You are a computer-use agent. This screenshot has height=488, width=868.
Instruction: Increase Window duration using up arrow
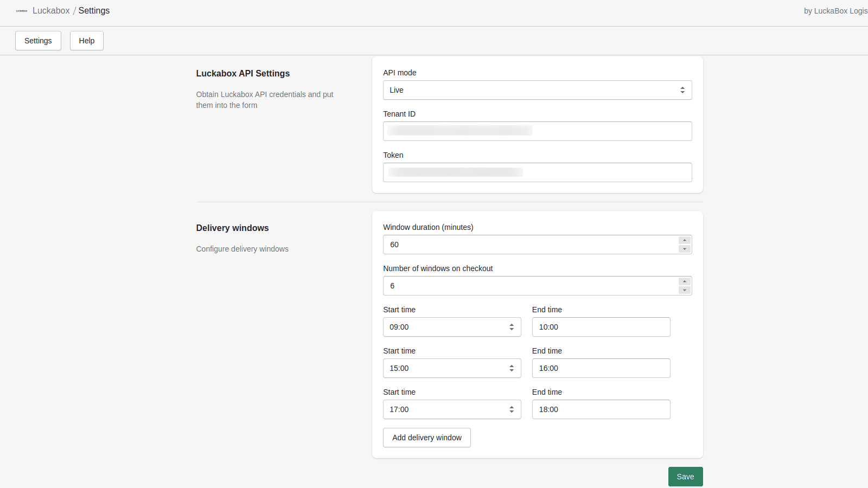pyautogui.click(x=684, y=241)
